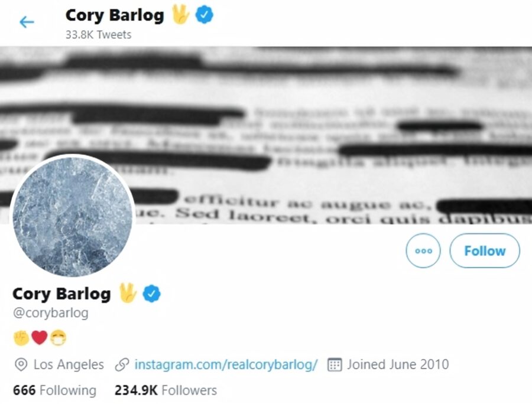The image size is (532, 404).
Task: Click the red heart emoji in bio
Action: coord(40,338)
